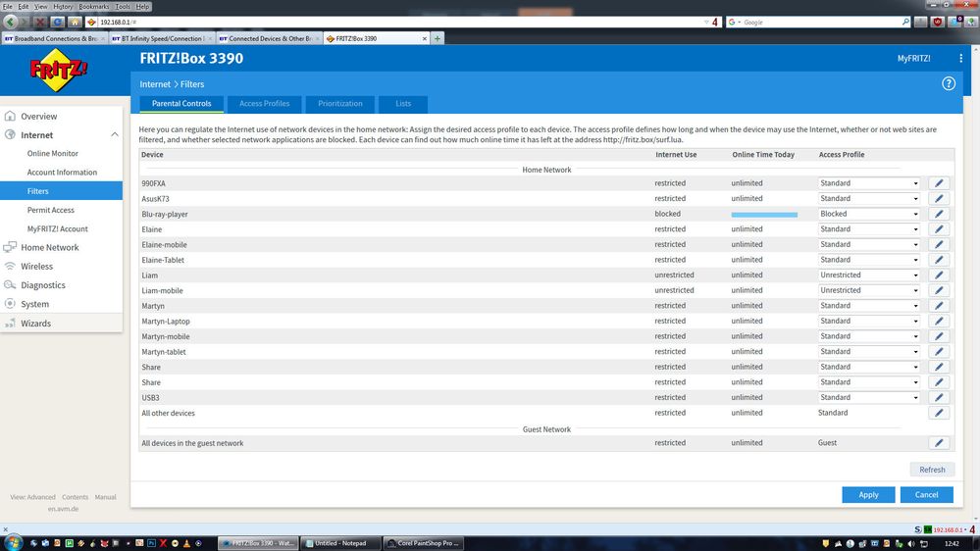Open the Windows Start button

[13, 542]
